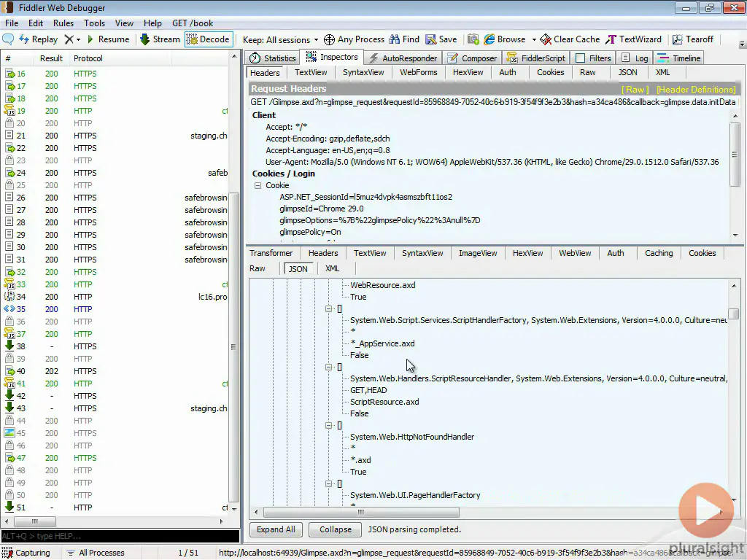Select session 16 in the list
Screen dimensions: 747x560
tap(116, 74)
